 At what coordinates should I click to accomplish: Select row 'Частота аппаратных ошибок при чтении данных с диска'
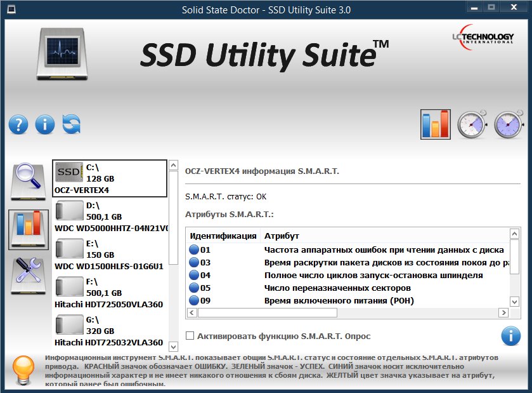tap(347, 250)
